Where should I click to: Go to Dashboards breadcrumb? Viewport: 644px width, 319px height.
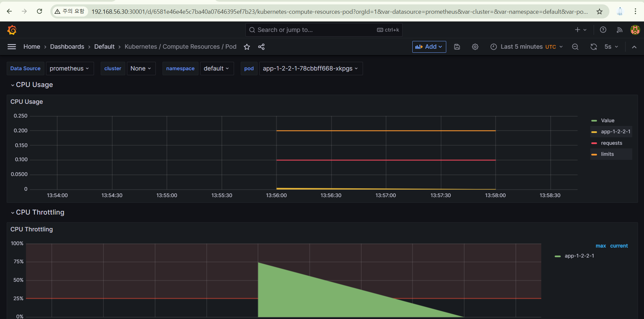(x=67, y=47)
